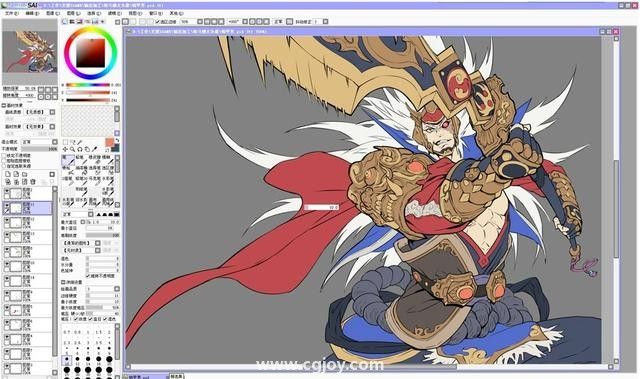Select the Move tool icon
The height and width of the screenshot is (379, 640).
[65, 149]
